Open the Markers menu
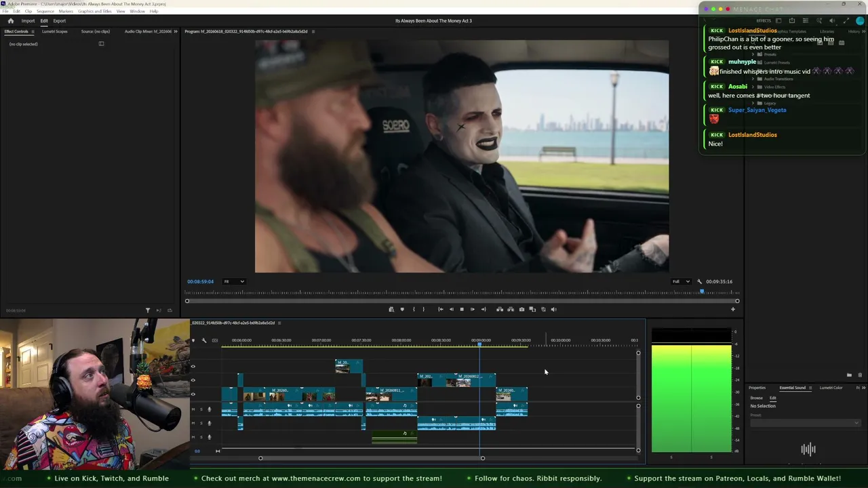Screen dimensions: 868x488 point(66,12)
